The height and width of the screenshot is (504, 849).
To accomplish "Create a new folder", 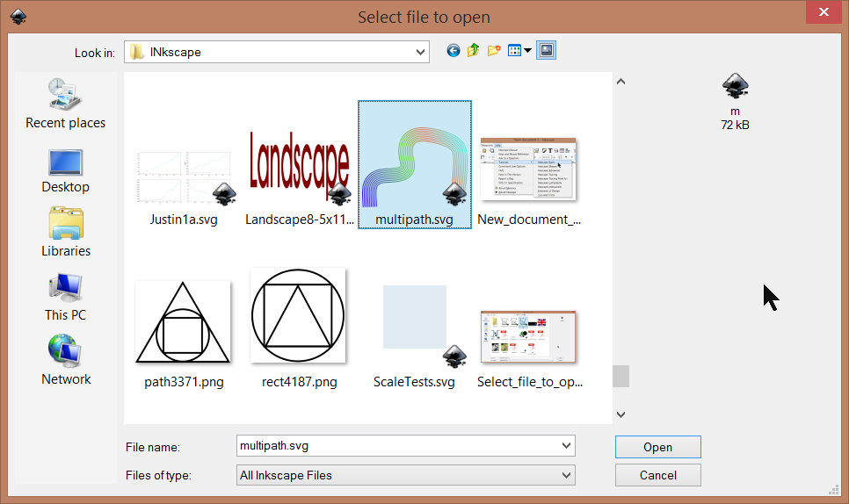I will [x=494, y=51].
